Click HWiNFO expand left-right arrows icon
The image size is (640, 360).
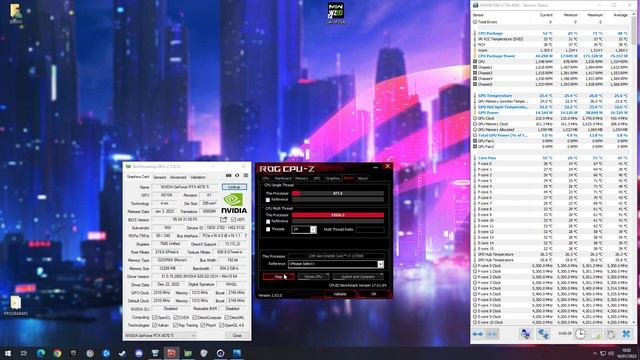pos(478,334)
